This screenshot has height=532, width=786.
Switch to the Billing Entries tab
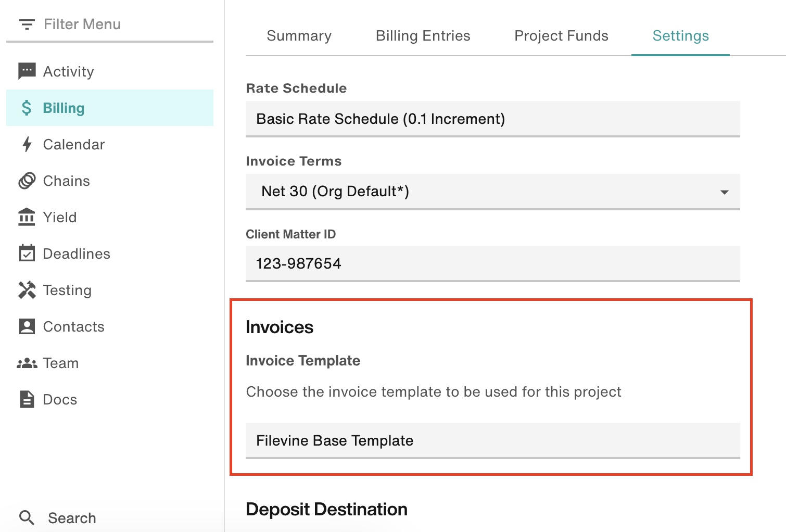pyautogui.click(x=423, y=35)
